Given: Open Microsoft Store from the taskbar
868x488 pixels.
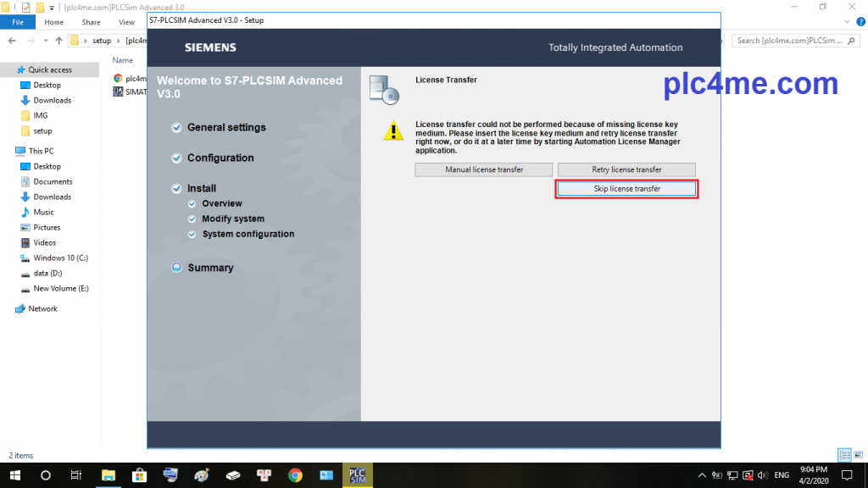Looking at the screenshot, I should pyautogui.click(x=140, y=475).
